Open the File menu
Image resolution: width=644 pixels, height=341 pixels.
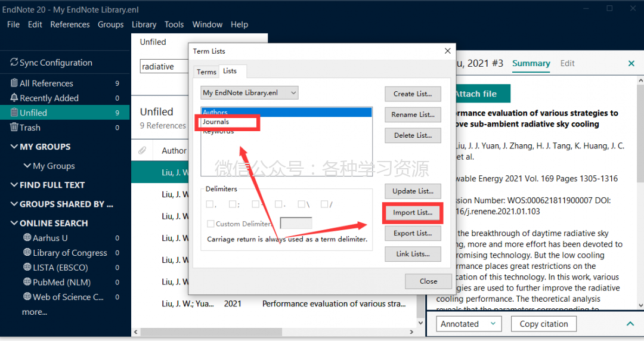coord(13,24)
